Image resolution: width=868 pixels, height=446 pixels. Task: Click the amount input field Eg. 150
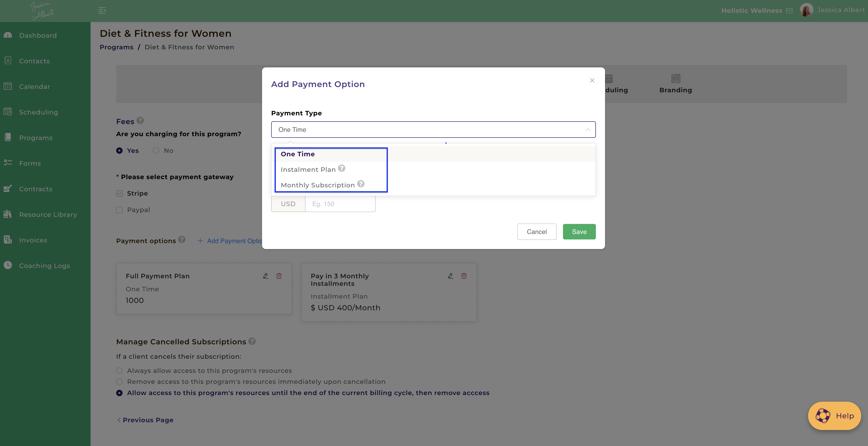(340, 204)
